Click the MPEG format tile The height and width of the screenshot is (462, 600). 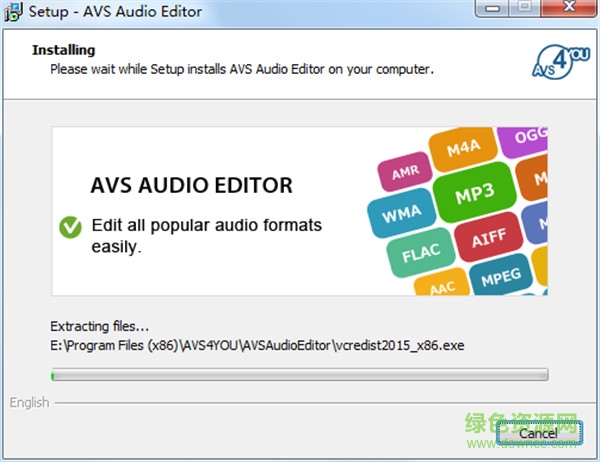tap(501, 276)
